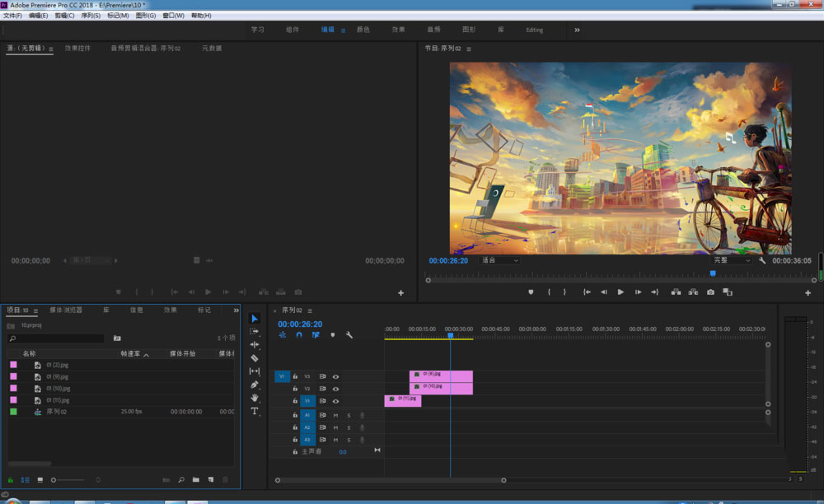Select the Type tool

[x=255, y=411]
